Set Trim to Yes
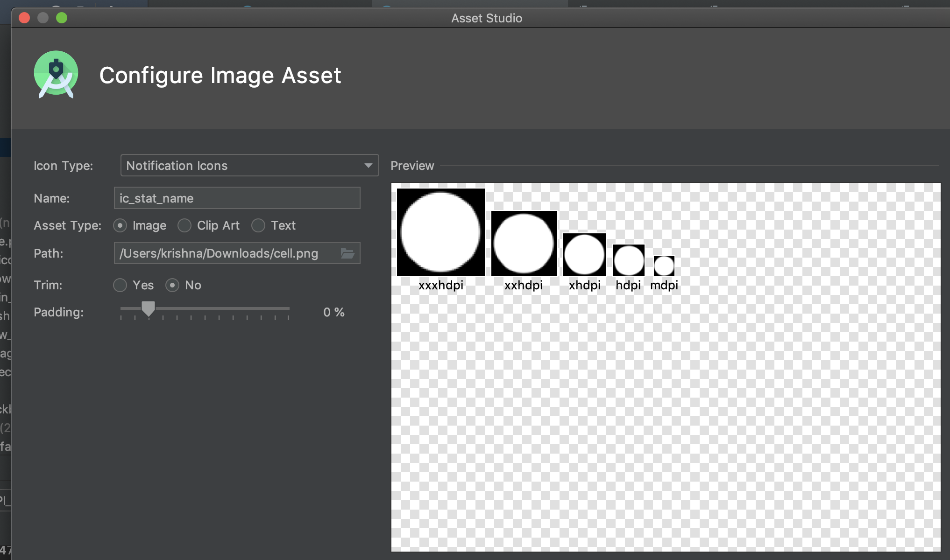This screenshot has width=950, height=560. point(120,285)
